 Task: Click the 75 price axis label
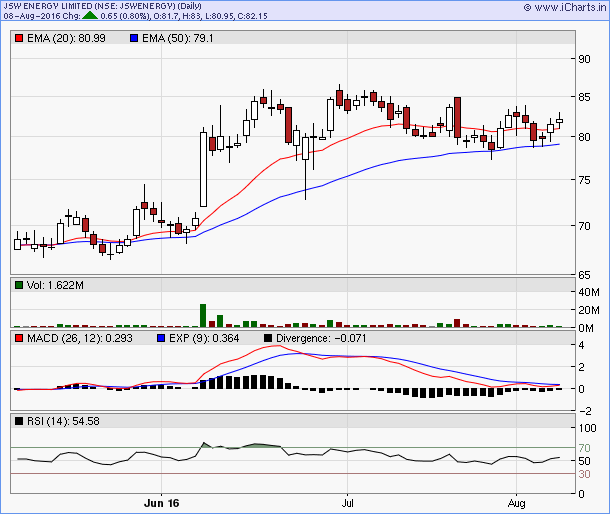click(x=584, y=180)
